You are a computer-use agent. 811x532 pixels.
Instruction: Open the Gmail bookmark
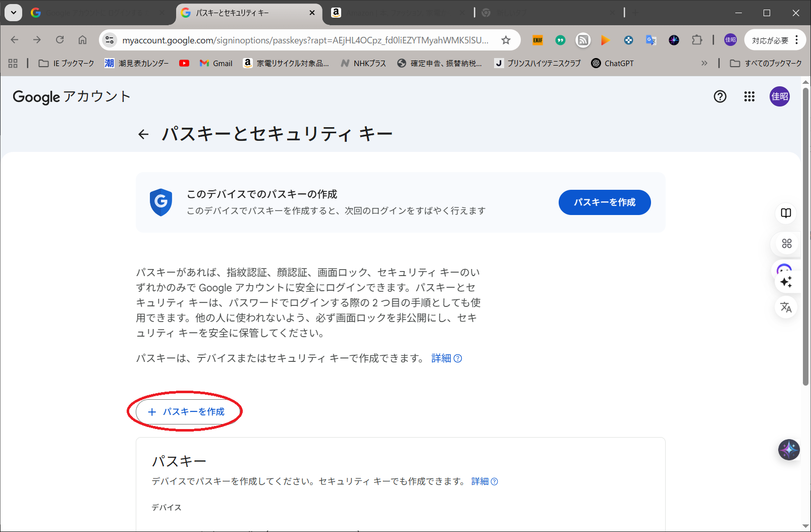click(216, 63)
